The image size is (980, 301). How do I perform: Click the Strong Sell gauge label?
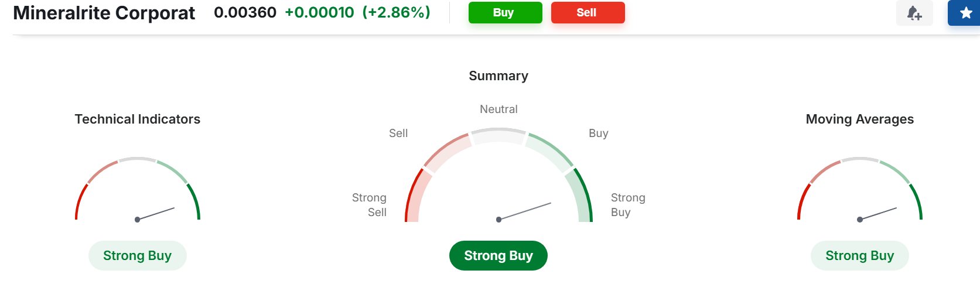coord(370,205)
